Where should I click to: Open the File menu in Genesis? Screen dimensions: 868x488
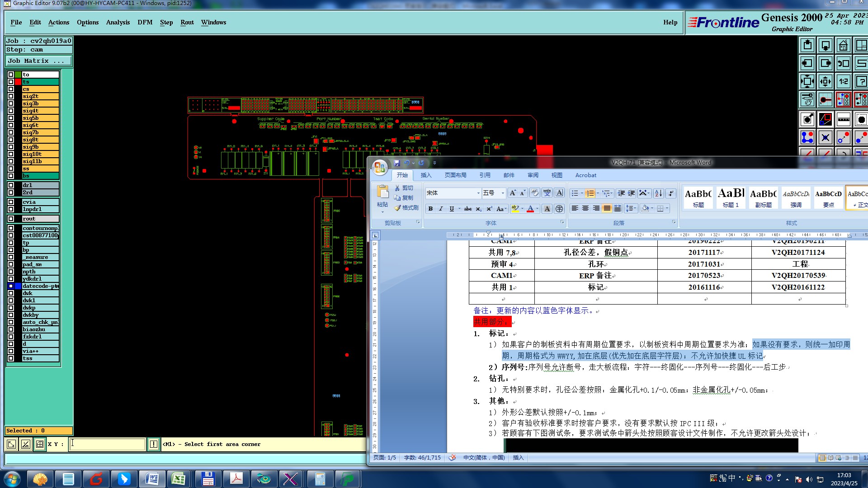[16, 22]
